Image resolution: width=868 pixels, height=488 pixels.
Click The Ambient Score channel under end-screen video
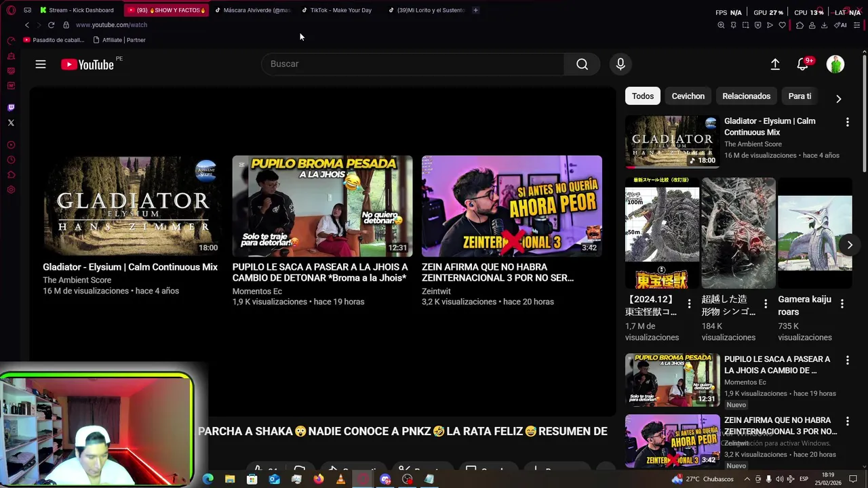77,280
